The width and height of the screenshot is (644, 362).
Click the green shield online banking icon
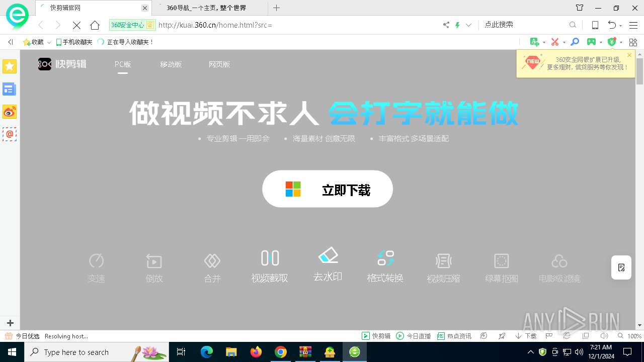[612, 42]
